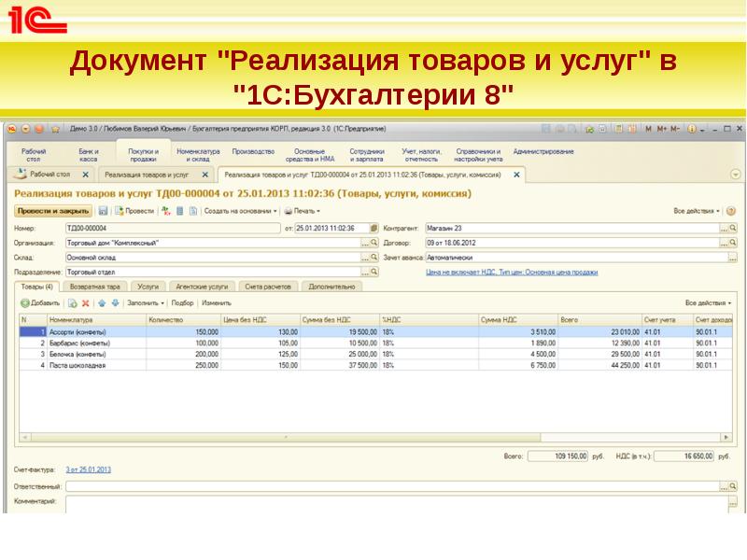Click the save (diskette) icon in document toolbar

(103, 211)
